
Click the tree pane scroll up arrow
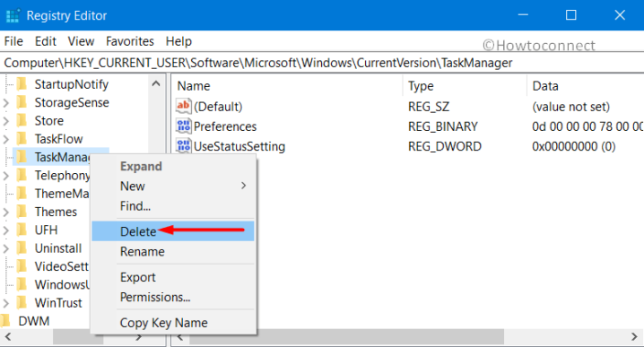pos(156,83)
